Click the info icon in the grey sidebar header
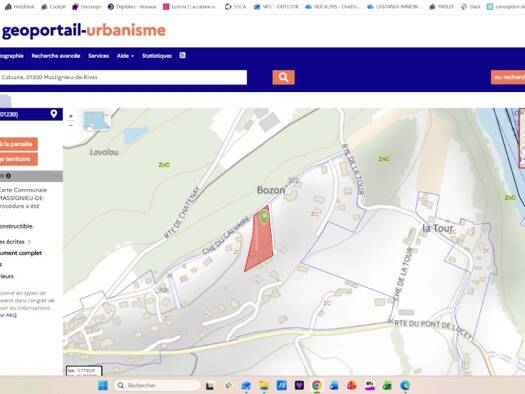This screenshot has height=394, width=525. (x=8, y=176)
